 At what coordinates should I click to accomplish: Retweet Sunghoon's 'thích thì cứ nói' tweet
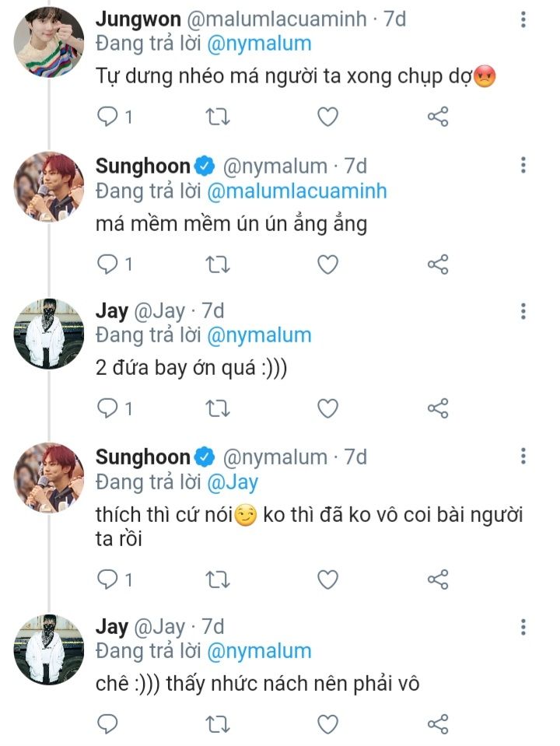[218, 579]
